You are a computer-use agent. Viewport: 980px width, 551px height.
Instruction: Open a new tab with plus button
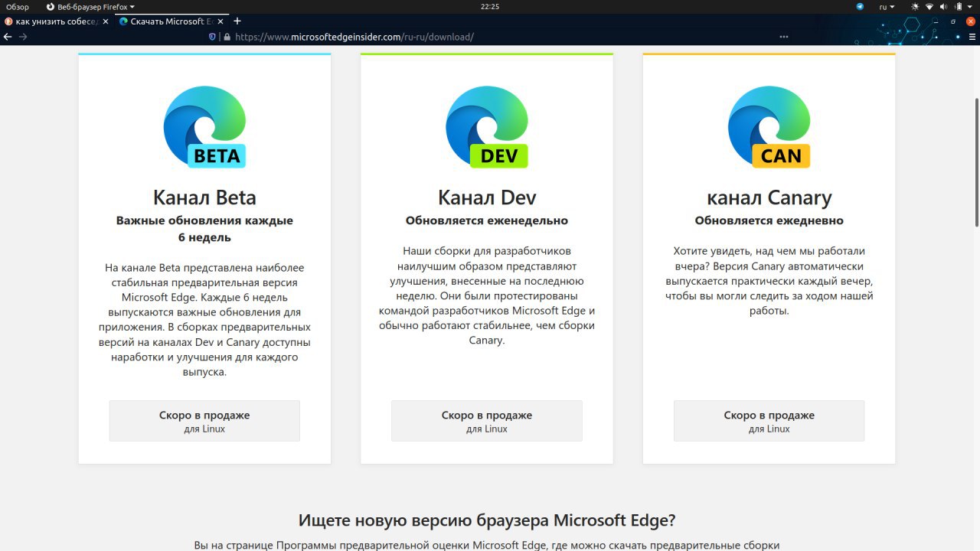coord(237,21)
